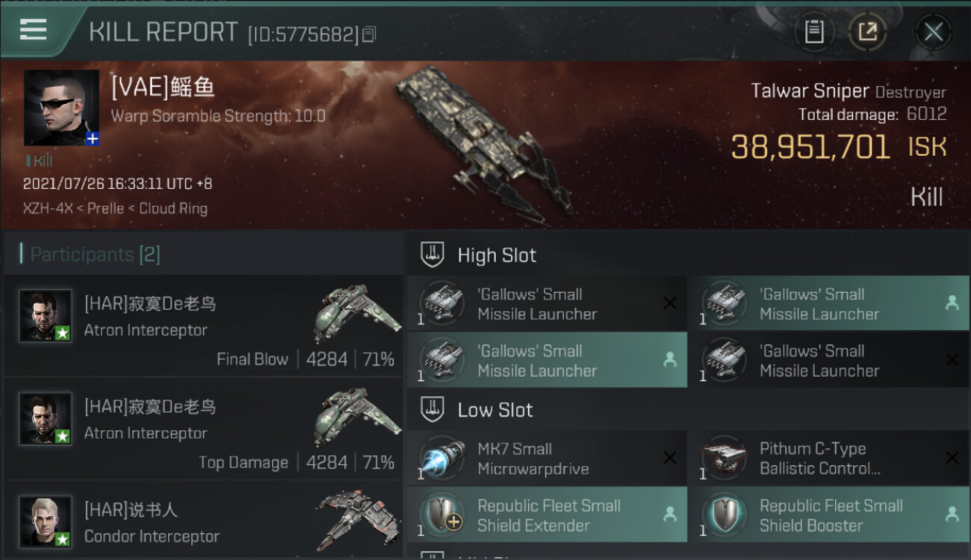This screenshot has width=971, height=560.
Task: Close the kill report window
Action: click(933, 31)
